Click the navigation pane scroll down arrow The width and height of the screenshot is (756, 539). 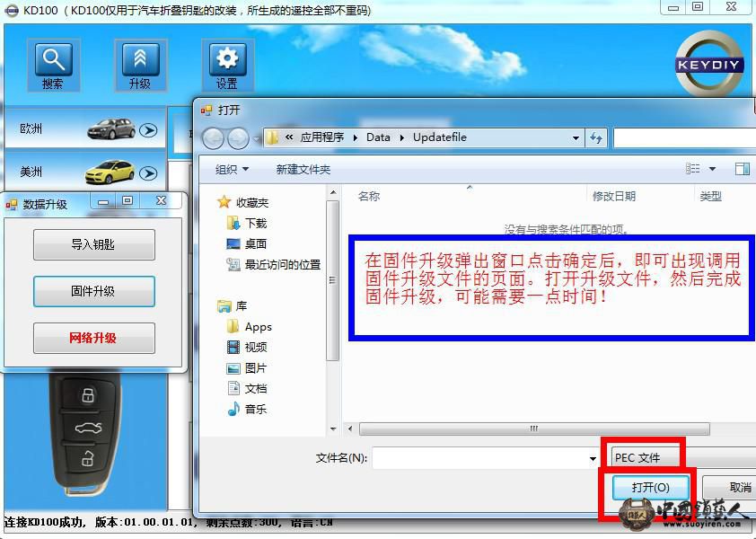pyautogui.click(x=333, y=429)
